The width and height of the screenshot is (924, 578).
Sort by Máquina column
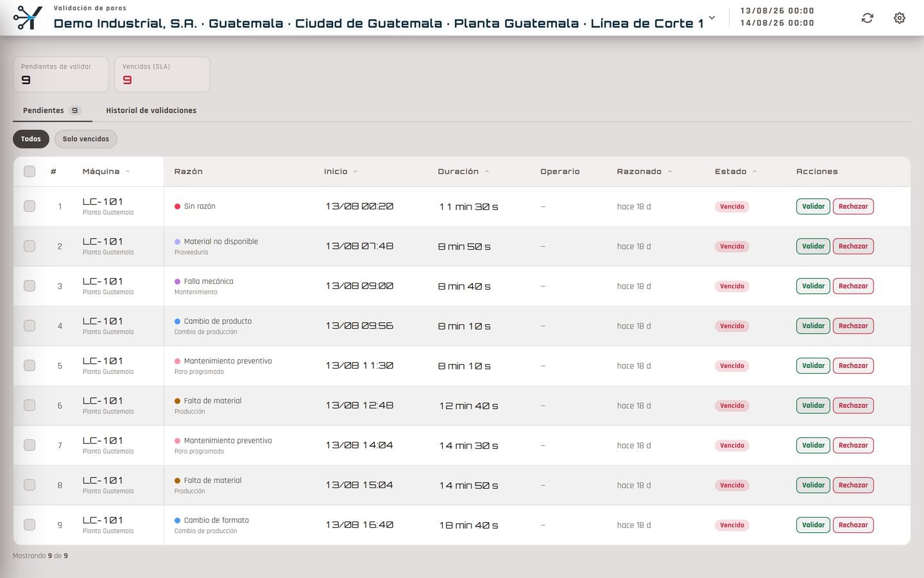[106, 171]
